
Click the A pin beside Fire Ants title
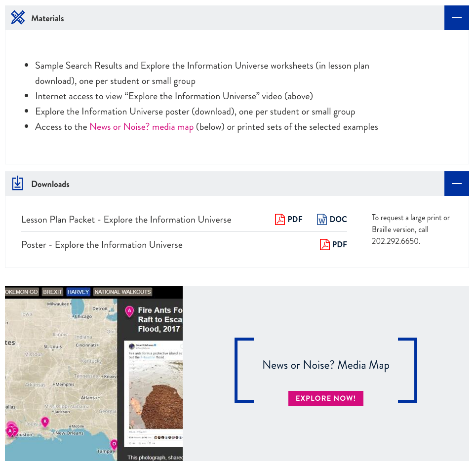click(130, 311)
